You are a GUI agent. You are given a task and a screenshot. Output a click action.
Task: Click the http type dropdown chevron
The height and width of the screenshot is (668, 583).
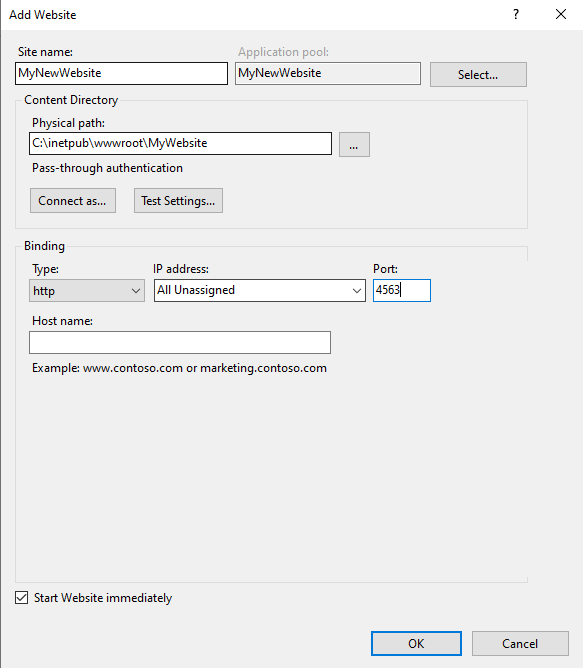click(136, 291)
